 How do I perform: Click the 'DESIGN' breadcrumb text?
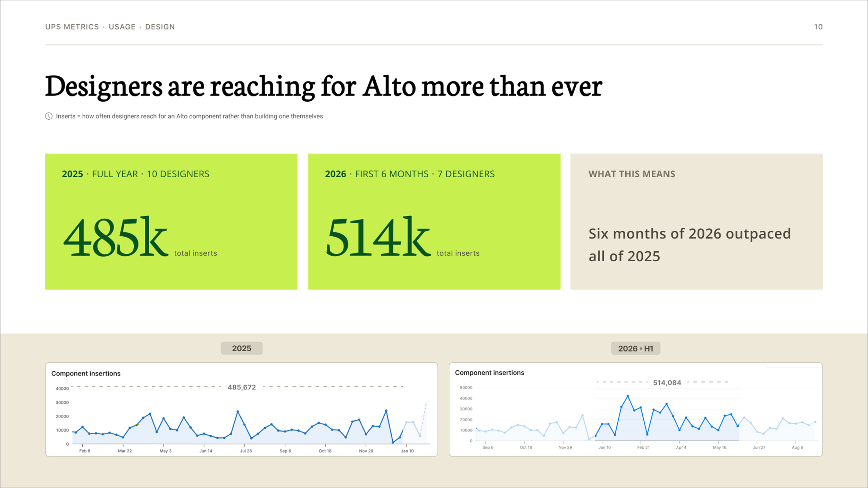(x=160, y=27)
